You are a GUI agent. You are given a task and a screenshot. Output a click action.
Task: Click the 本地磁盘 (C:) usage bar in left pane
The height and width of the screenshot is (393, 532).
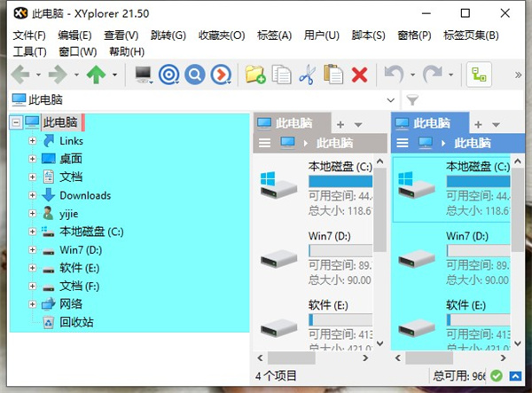(x=340, y=182)
